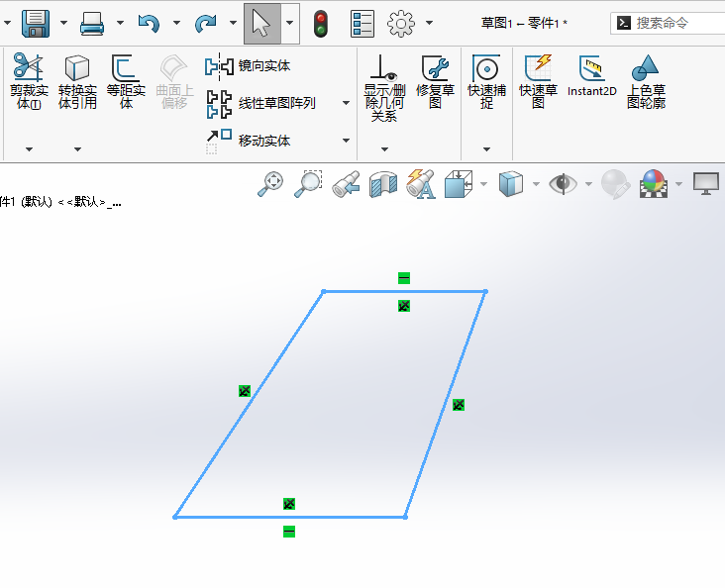Click the 快速捕捉 quick snaps tool

[486, 81]
